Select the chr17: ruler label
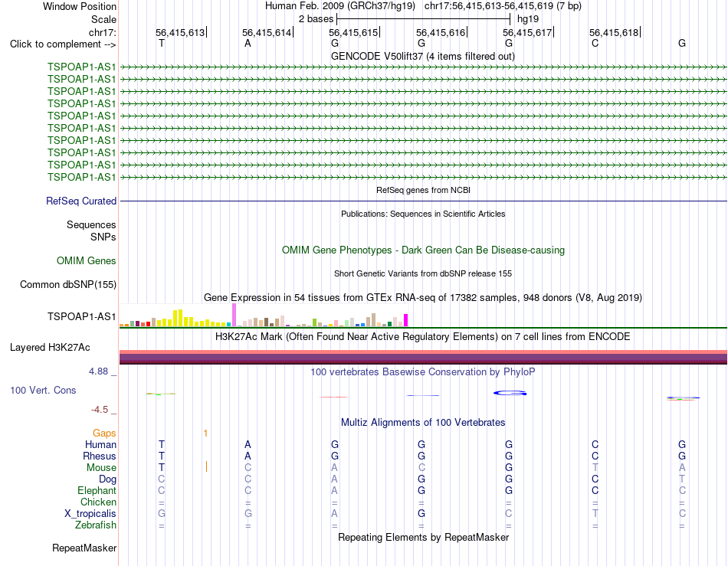Image resolution: width=728 pixels, height=566 pixels. point(103,32)
